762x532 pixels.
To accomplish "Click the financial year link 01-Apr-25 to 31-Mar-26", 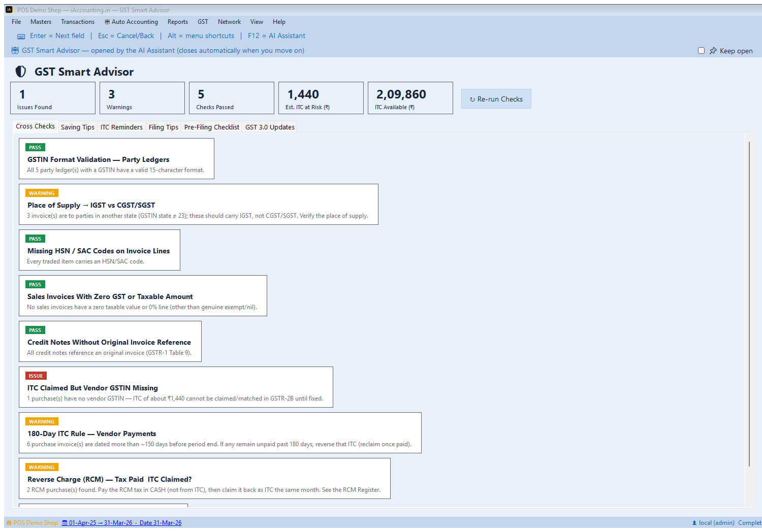I will [101, 523].
